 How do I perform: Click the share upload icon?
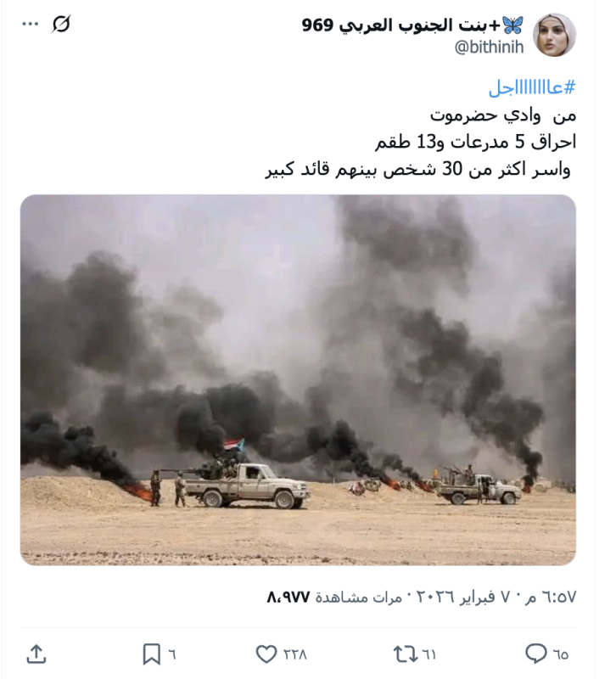click(x=36, y=654)
